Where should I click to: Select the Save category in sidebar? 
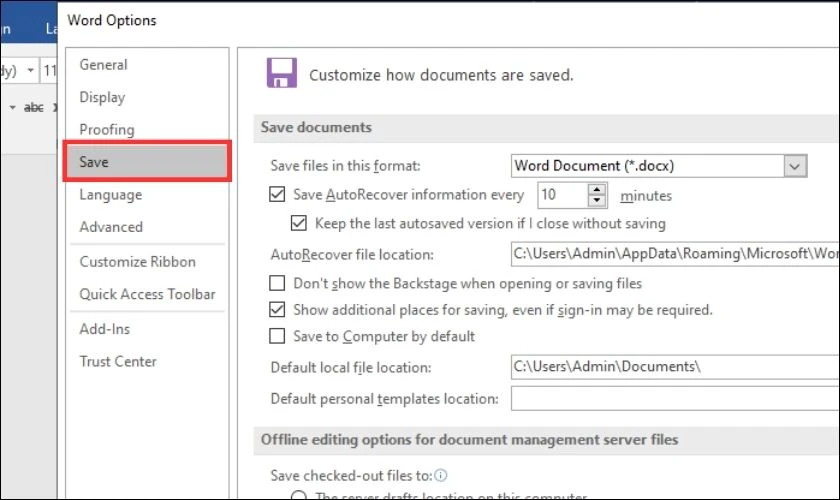tap(147, 161)
